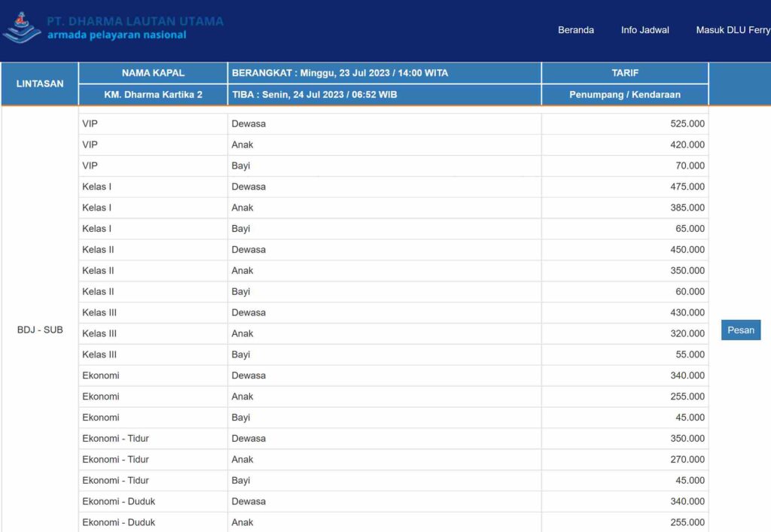The height and width of the screenshot is (532, 771).
Task: Click the NAMA KAPAL header cell
Action: (153, 73)
